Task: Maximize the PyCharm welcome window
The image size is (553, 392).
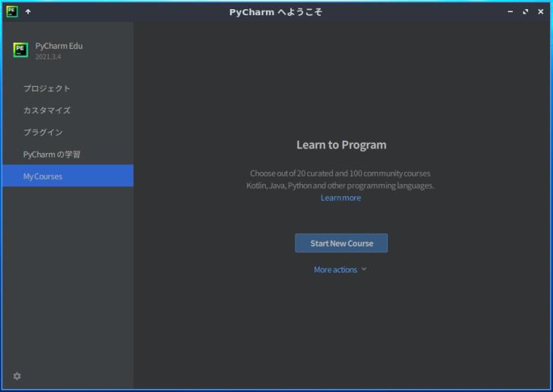Action: tap(526, 11)
